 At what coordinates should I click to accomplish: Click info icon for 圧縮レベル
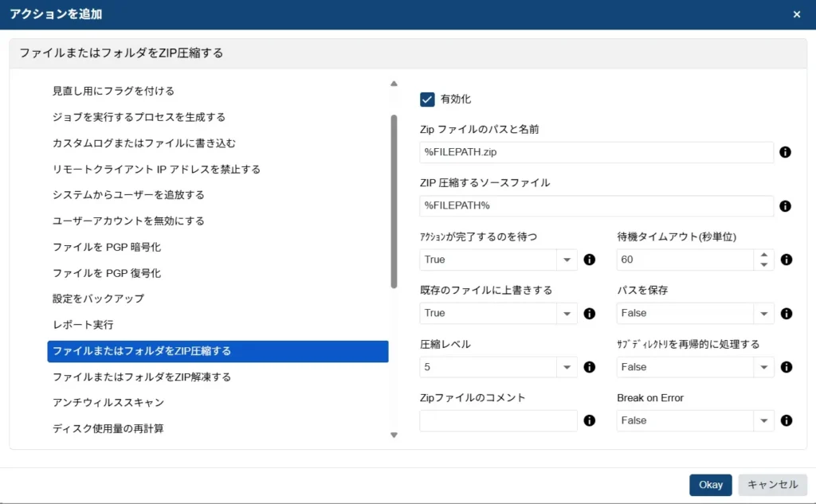pos(589,367)
